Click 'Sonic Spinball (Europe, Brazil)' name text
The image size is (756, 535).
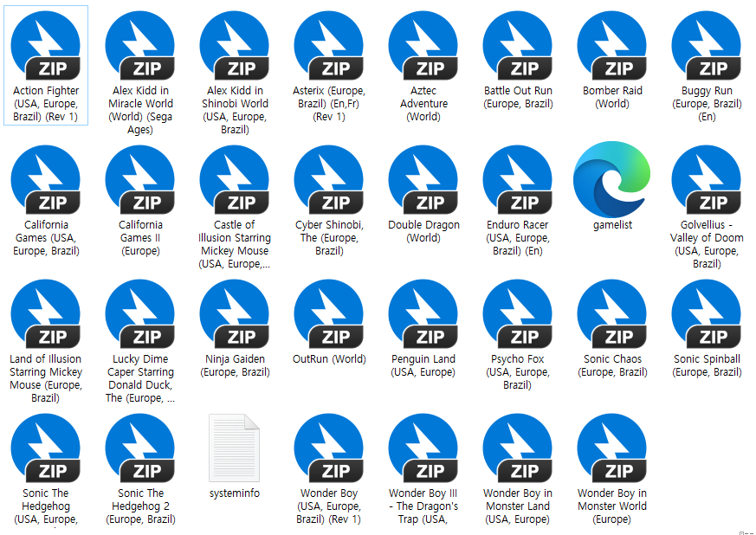pyautogui.click(x=707, y=365)
